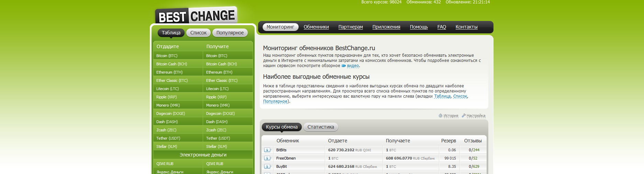Open Обменники menu item
644x174 pixels.
pos(316,27)
